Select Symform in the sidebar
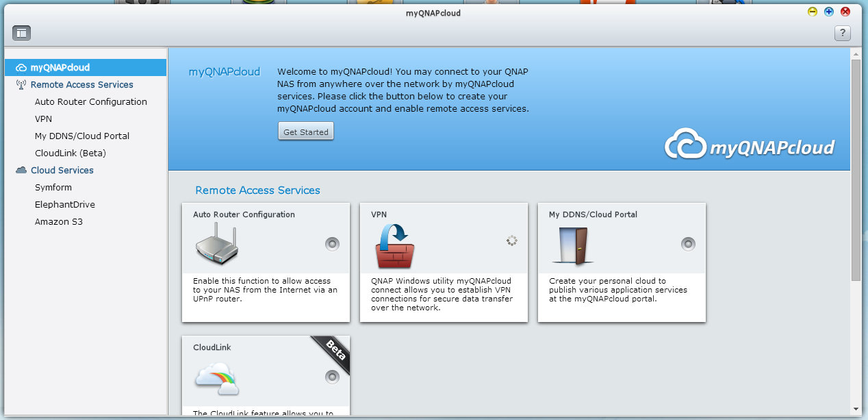The image size is (868, 420). pyautogui.click(x=53, y=187)
